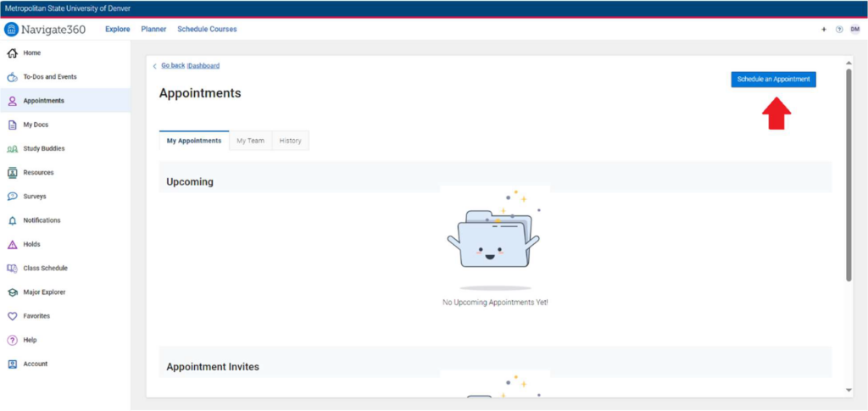Open Notifications bell icon
This screenshot has height=411, width=868.
tap(12, 220)
